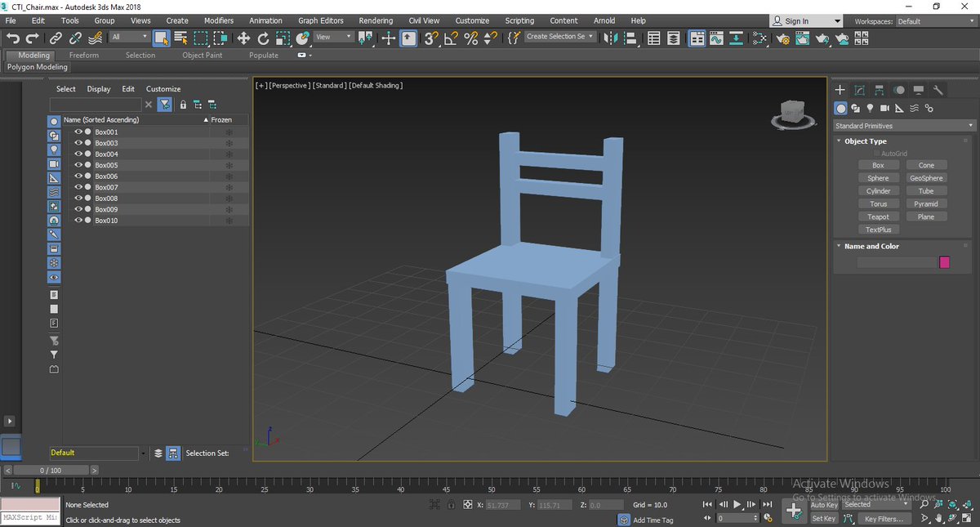
Task: Click the Render Production teapot icon
Action: pyautogui.click(x=822, y=38)
